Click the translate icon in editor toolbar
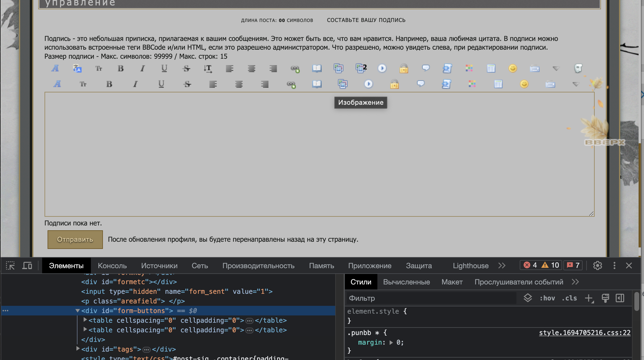Image resolution: width=644 pixels, height=360 pixels. (x=77, y=69)
